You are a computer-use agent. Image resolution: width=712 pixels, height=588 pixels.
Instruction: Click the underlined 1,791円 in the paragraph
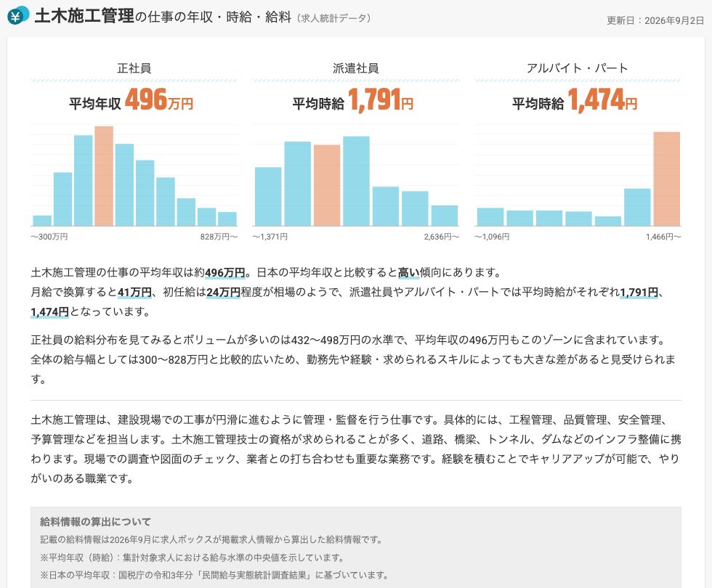(x=639, y=292)
